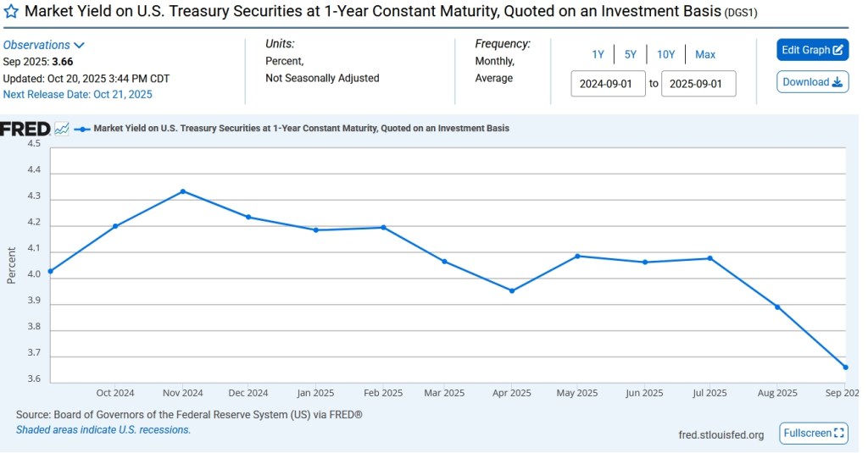Image resolution: width=868 pixels, height=453 pixels.
Task: Select the 5Y time range
Action: [630, 54]
